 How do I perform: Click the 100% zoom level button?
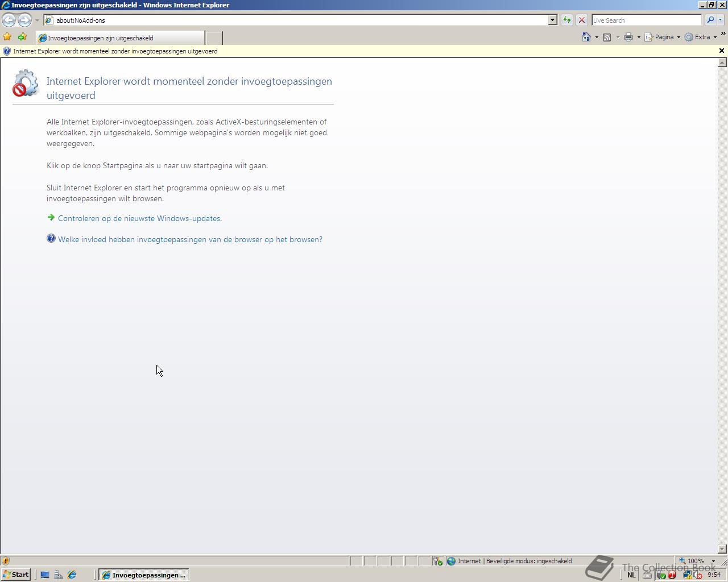click(692, 561)
